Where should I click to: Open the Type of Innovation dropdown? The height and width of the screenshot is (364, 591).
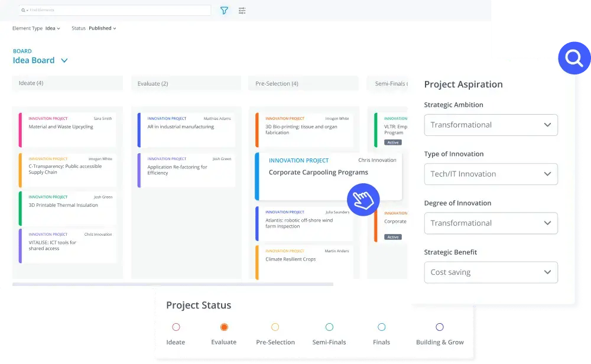(x=491, y=174)
